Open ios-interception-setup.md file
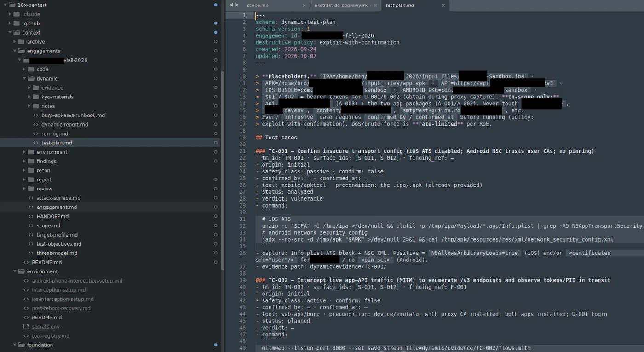This screenshot has width=644, height=352. coord(63,299)
